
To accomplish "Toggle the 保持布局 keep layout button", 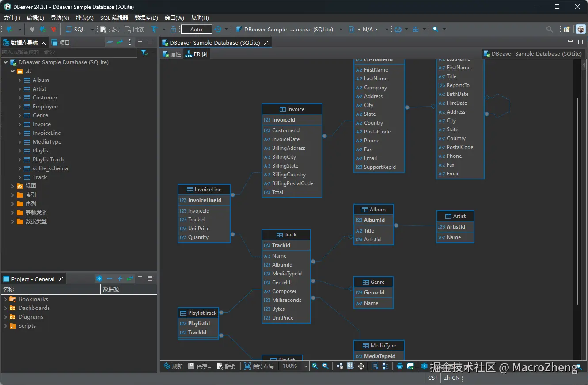I will pyautogui.click(x=259, y=366).
